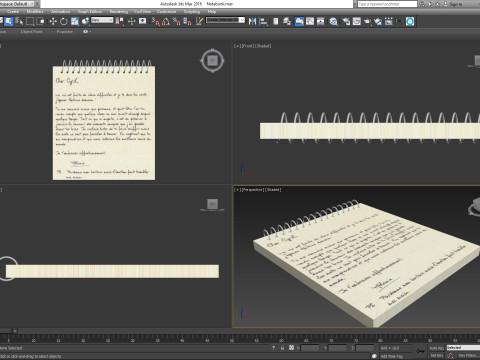The height and width of the screenshot is (360, 480).
Task: Open the Rendered Frame Window
Action: click(x=357, y=22)
